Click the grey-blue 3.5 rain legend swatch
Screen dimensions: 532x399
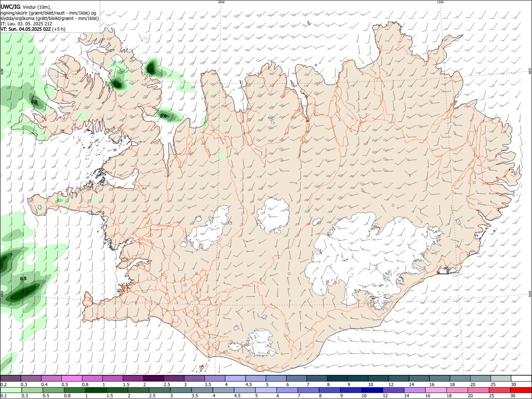(202, 390)
